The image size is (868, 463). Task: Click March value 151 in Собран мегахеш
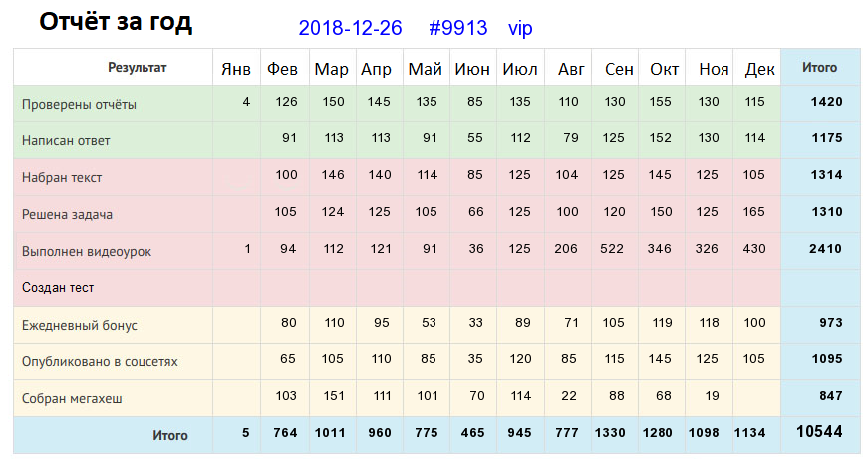pyautogui.click(x=334, y=396)
